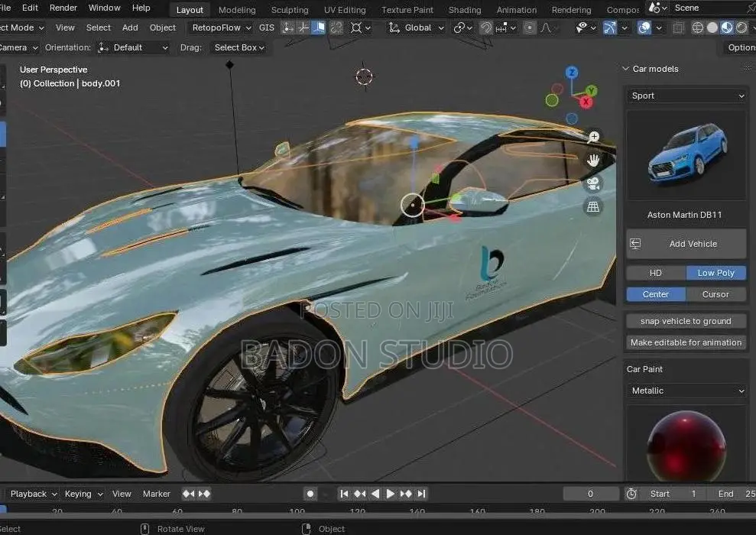The height and width of the screenshot is (535, 756).
Task: Click the green Y axis gizmo handle
Action: tap(592, 91)
